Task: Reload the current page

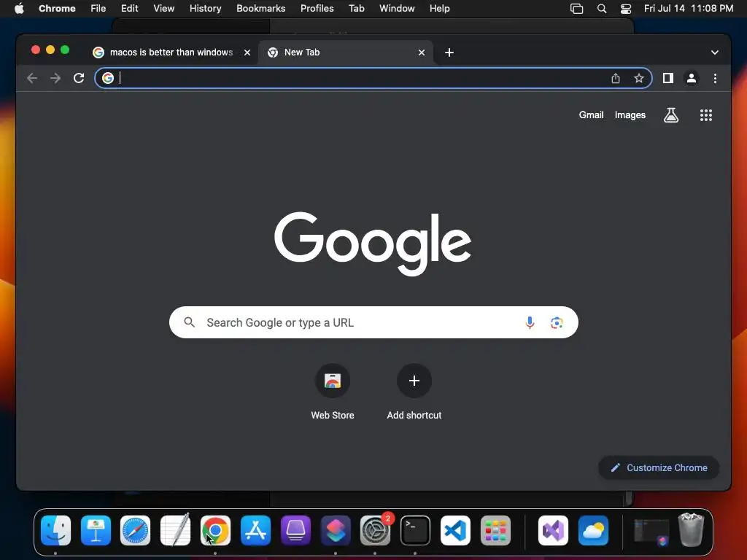Action: coord(79,78)
